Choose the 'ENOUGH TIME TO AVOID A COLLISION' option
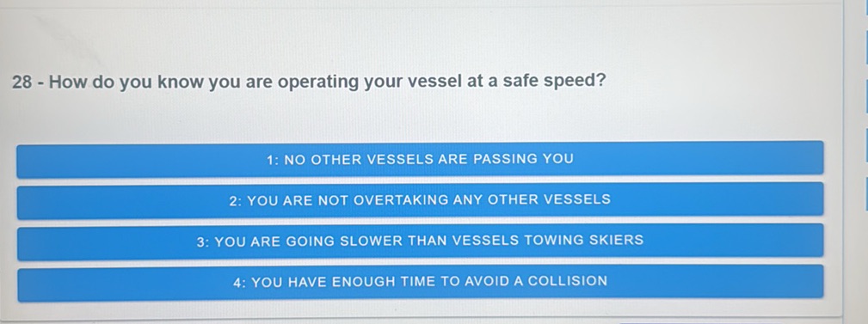The height and width of the screenshot is (324, 868). point(420,282)
